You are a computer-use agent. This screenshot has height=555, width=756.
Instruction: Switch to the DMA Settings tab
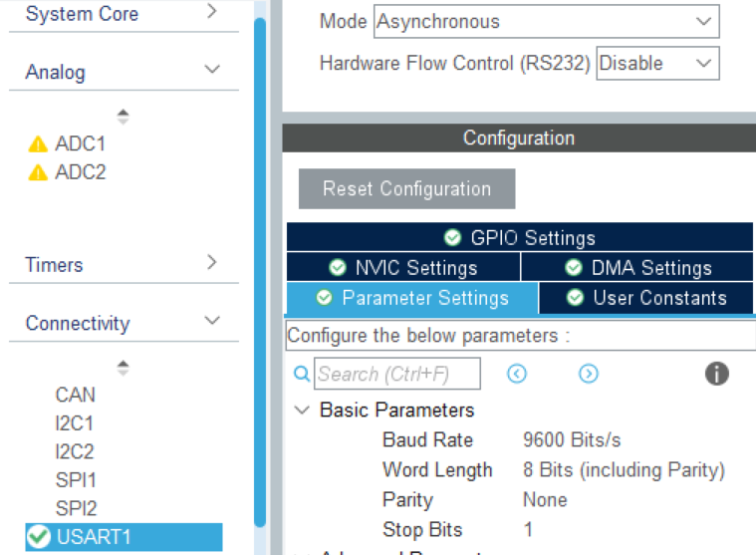(637, 267)
